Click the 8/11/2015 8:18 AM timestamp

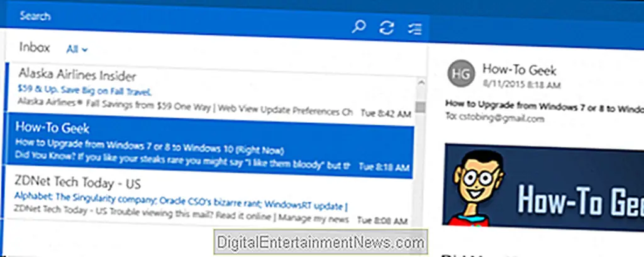coord(520,84)
